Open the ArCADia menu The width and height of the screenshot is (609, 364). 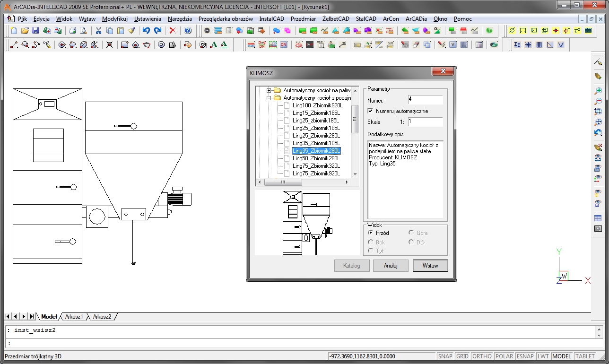pyautogui.click(x=416, y=19)
